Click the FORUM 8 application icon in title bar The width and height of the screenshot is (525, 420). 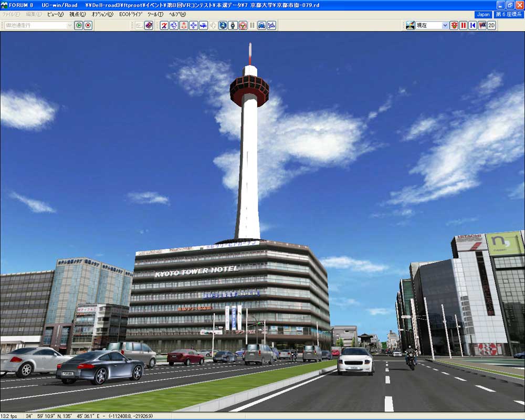pos(4,5)
